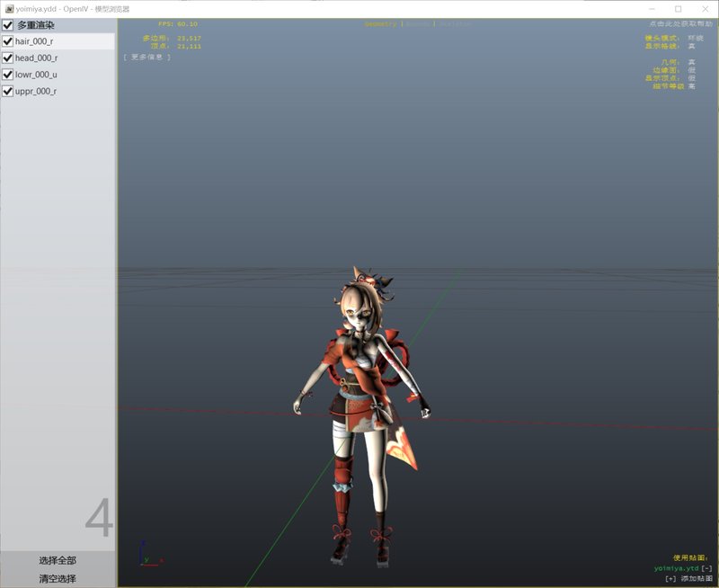This screenshot has width=719, height=588.
Task: Uncheck the hair_000_r model checkbox
Action: (7, 41)
